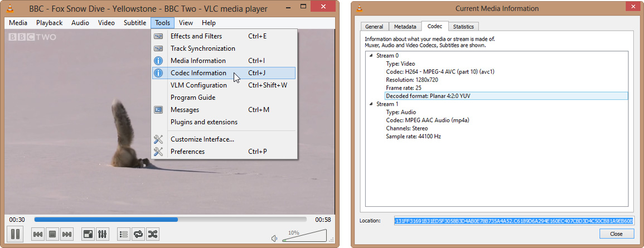Toggle elapsed time label 00:30
This screenshot has width=644, height=248.
(x=16, y=220)
